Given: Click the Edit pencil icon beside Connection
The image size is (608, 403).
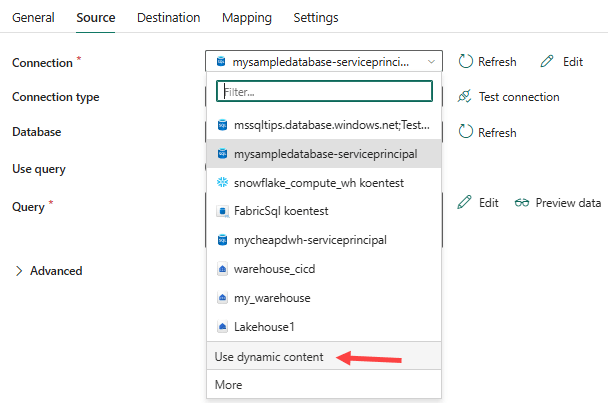Looking at the screenshot, I should pyautogui.click(x=547, y=62).
